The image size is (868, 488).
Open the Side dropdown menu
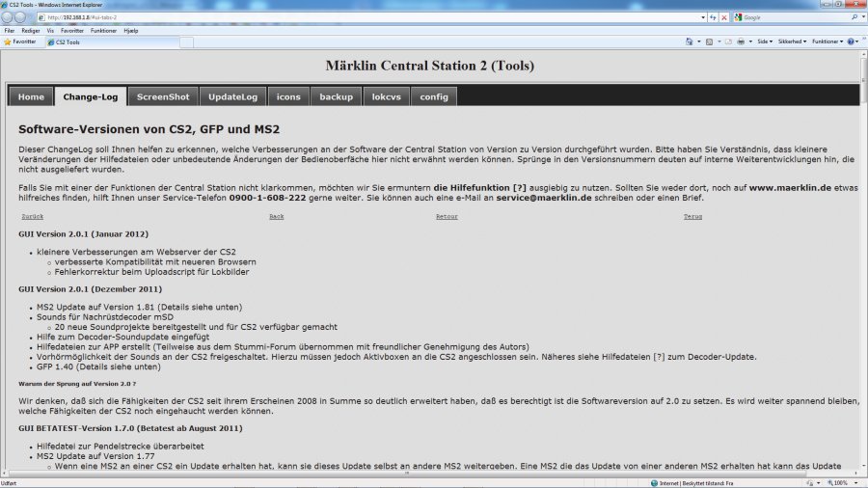(765, 41)
